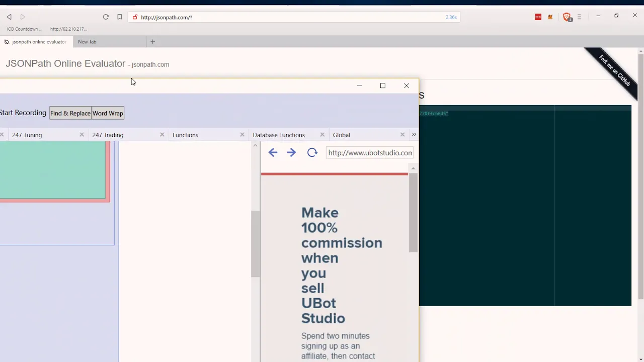Reload the jsonpath.com page
Screen dimensions: 644x362
click(x=106, y=17)
